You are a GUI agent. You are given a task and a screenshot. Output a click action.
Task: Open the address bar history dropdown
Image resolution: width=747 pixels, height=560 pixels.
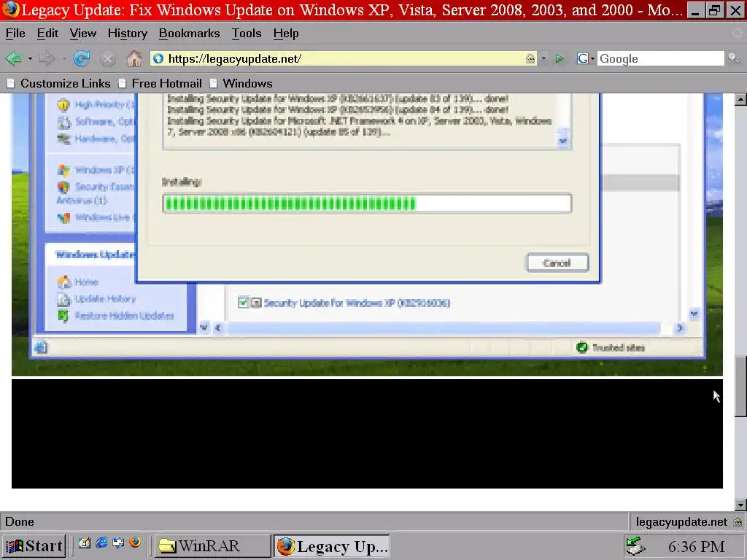[x=543, y=58]
